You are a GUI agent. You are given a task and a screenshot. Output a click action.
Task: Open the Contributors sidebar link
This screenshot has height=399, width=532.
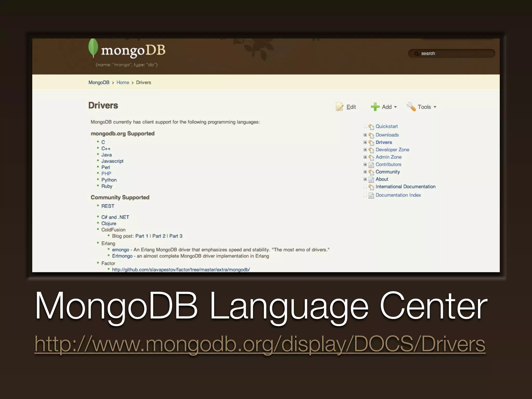[x=388, y=164]
